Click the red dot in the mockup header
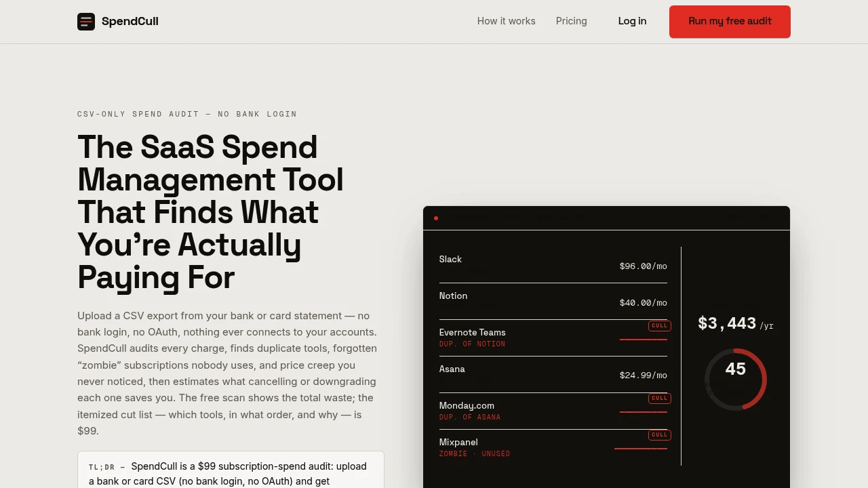 (x=436, y=218)
